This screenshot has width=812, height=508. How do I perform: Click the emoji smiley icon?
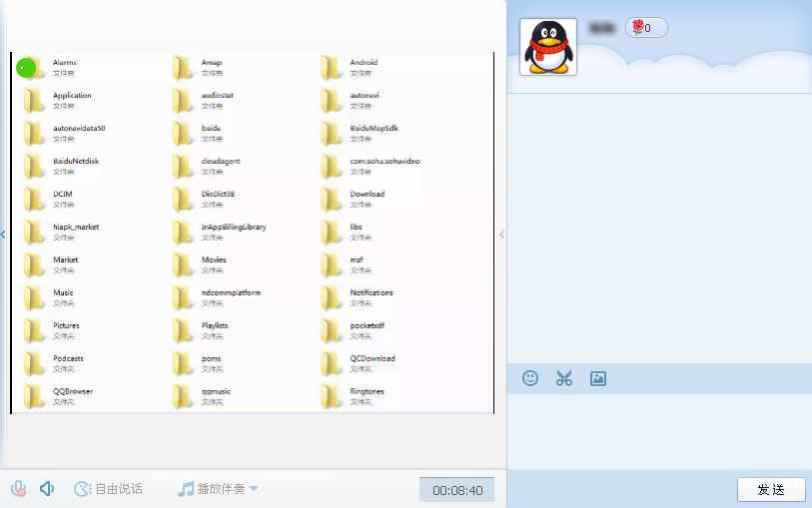[x=530, y=378]
